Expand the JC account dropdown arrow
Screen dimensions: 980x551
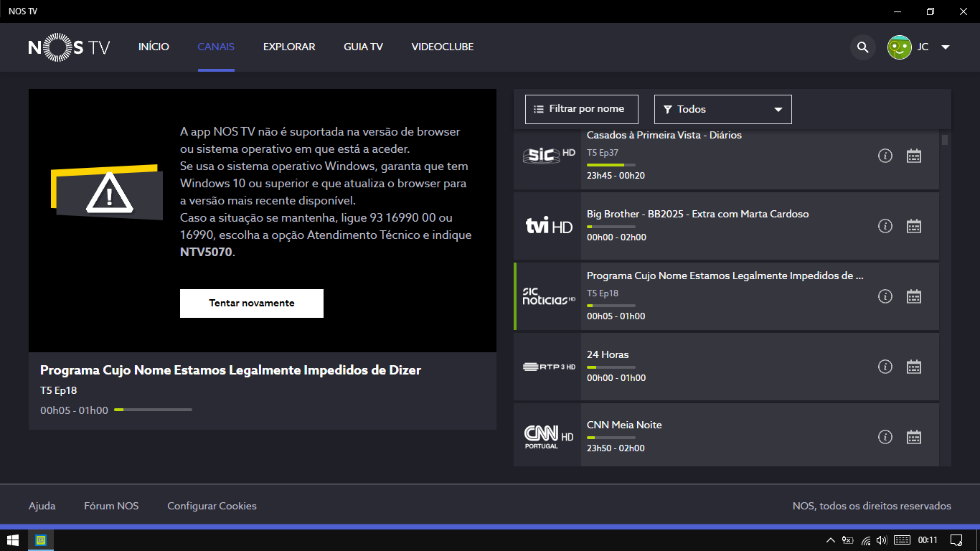pos(946,47)
